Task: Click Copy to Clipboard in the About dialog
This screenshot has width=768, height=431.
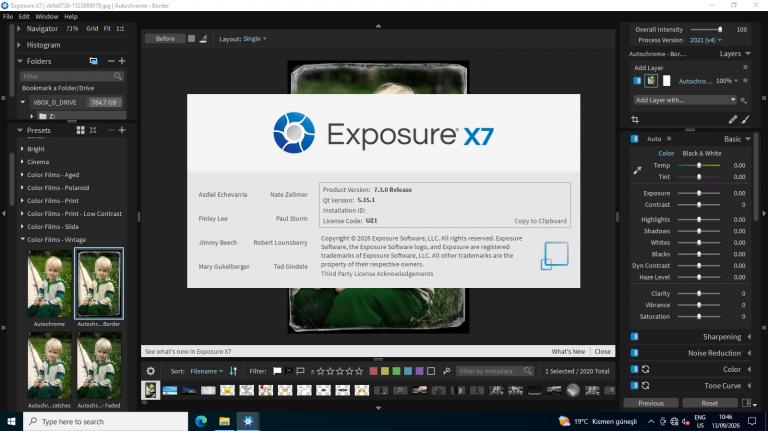Action: [540, 221]
